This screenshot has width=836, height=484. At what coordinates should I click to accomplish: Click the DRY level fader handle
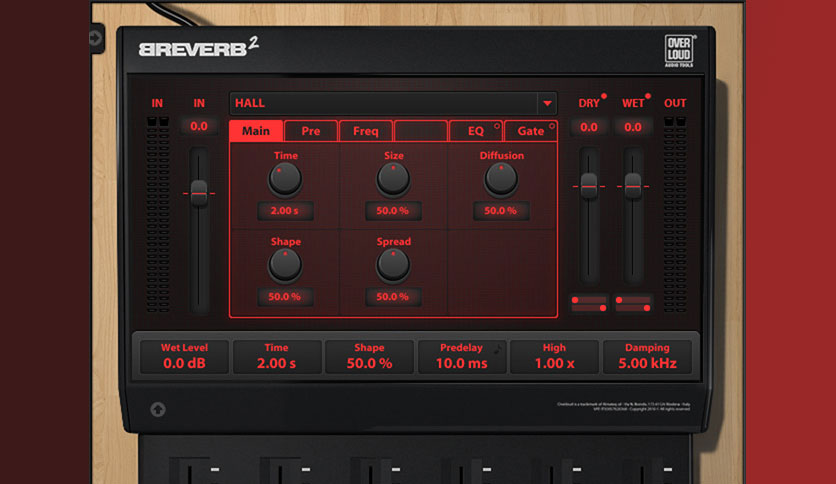pos(589,186)
